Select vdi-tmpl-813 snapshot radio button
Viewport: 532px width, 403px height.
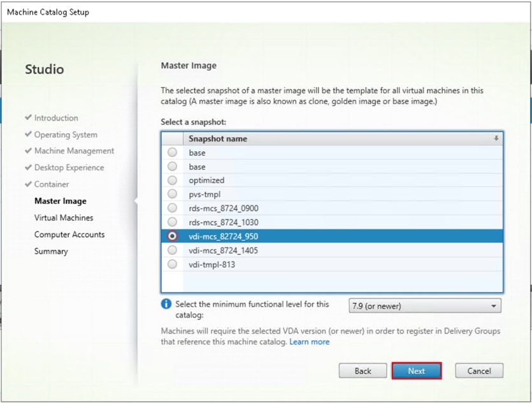173,264
